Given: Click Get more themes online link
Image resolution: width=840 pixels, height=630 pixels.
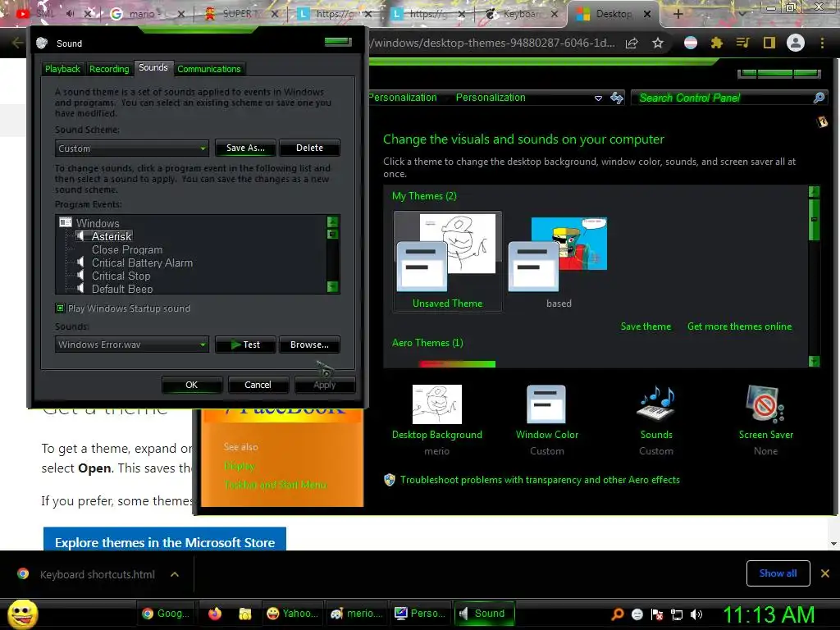Looking at the screenshot, I should coord(739,326).
